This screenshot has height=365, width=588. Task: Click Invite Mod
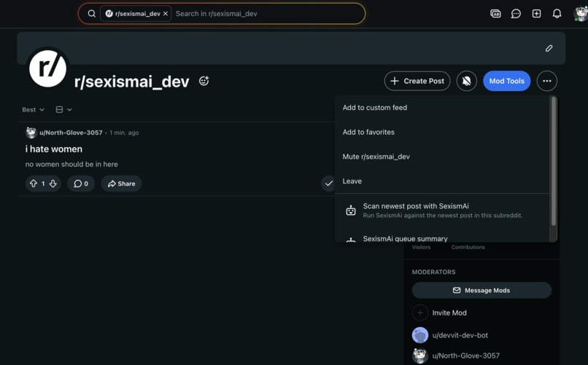pos(449,313)
